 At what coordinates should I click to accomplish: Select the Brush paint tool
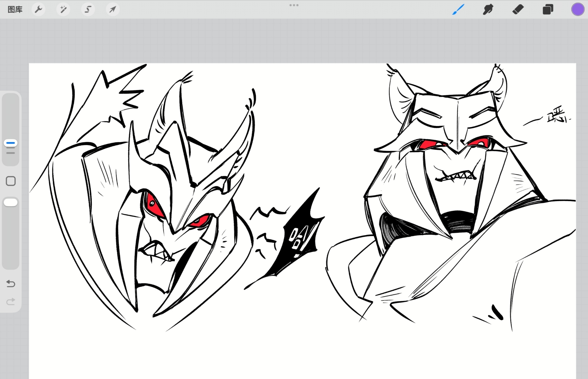(458, 9)
